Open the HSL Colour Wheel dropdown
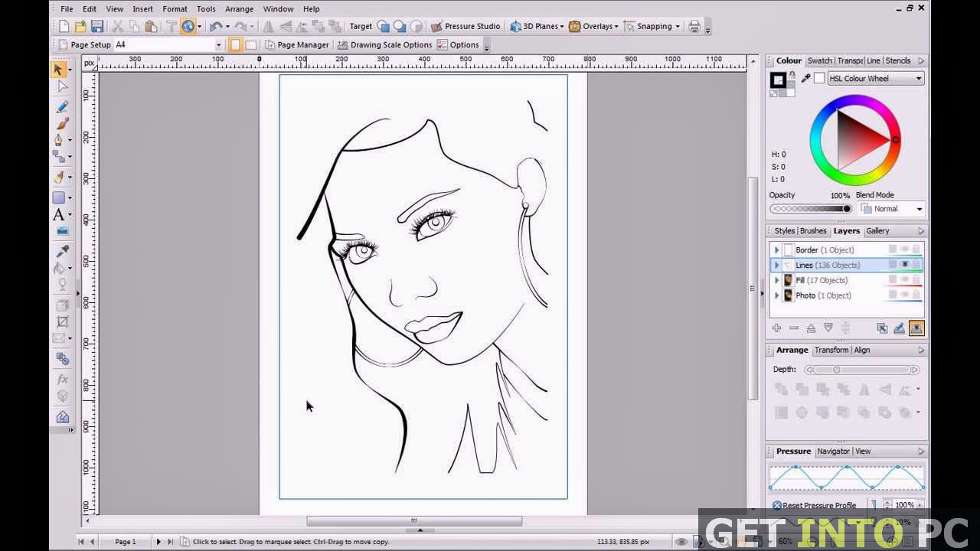This screenshot has width=980, height=551. pos(918,78)
